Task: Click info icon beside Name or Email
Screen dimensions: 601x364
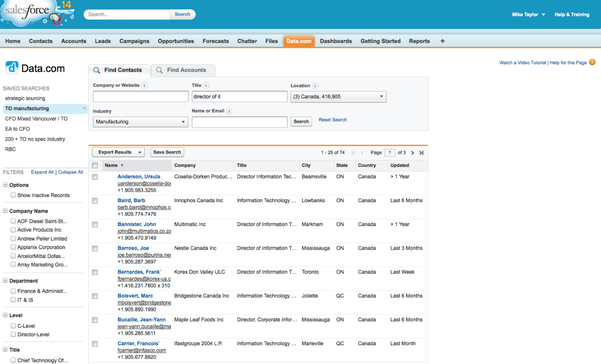Action: pos(229,111)
